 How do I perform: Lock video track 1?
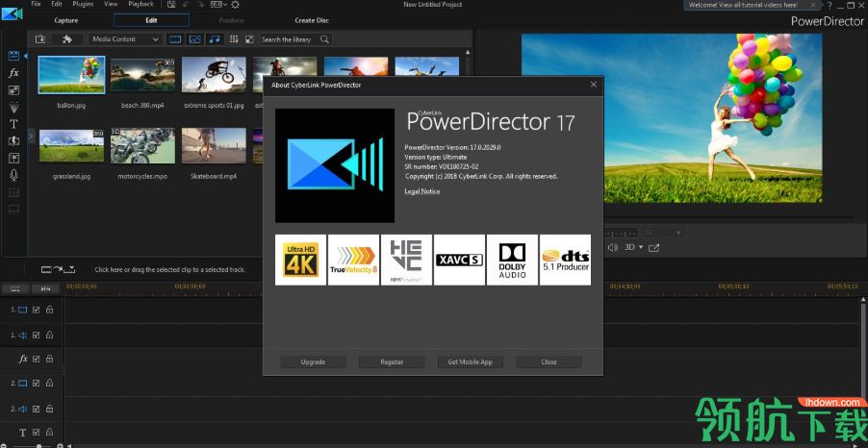49,310
